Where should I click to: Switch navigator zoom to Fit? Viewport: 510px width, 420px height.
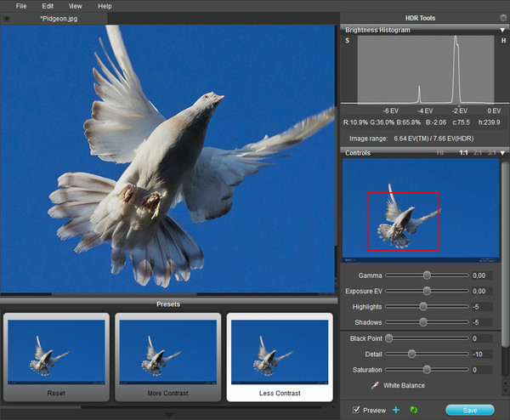440,153
